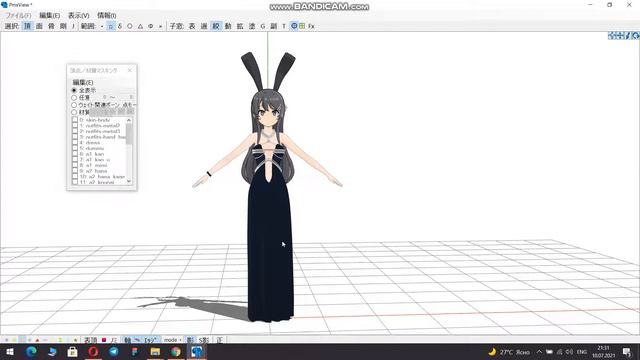Select rigid body mode 剛 button
Image resolution: width=640 pixels, height=360 pixels.
coord(63,26)
